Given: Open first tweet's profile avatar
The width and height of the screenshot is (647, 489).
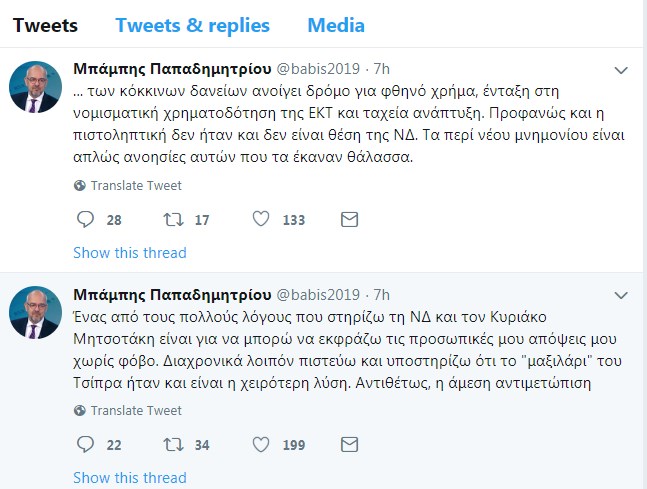Looking at the screenshot, I should click(35, 87).
